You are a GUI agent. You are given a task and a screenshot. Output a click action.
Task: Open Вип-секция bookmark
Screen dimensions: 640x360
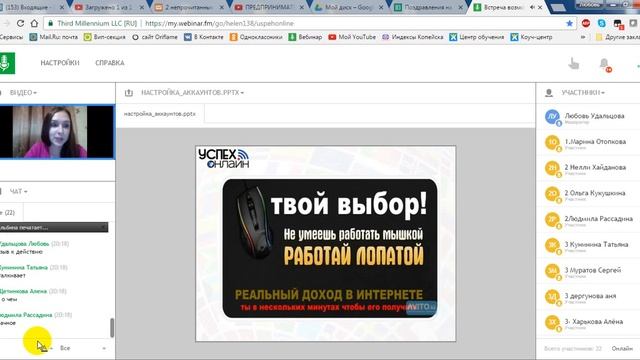click(x=104, y=37)
